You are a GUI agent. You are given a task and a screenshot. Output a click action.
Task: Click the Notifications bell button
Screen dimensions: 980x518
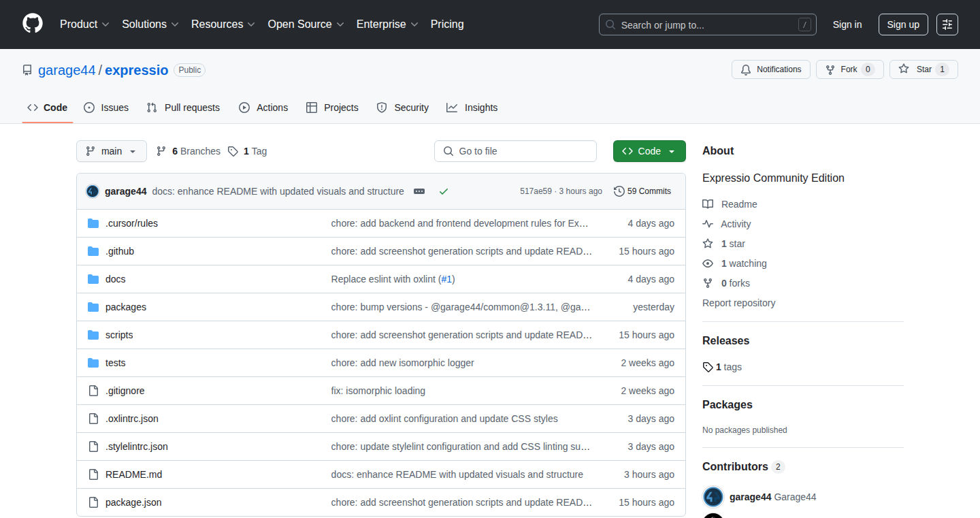(771, 69)
